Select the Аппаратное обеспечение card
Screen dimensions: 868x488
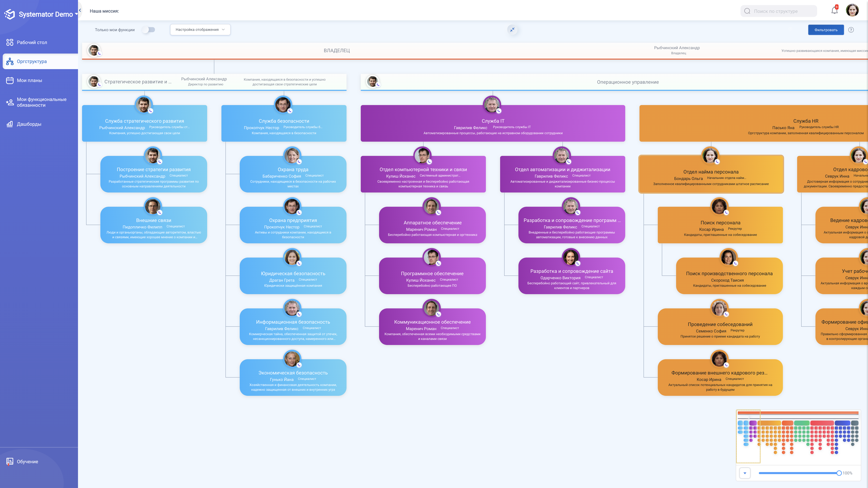[432, 225]
